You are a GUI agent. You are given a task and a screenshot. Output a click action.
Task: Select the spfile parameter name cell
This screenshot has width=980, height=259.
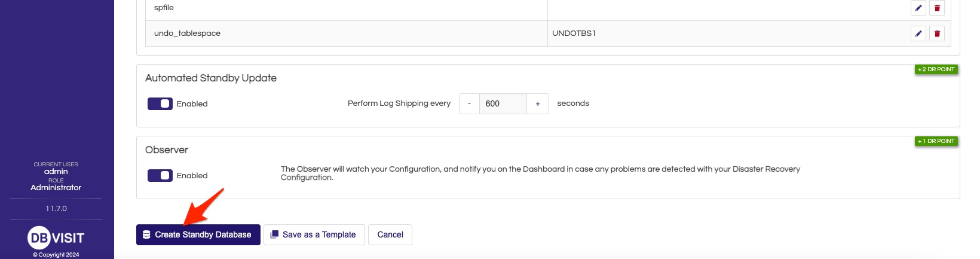coord(347,8)
